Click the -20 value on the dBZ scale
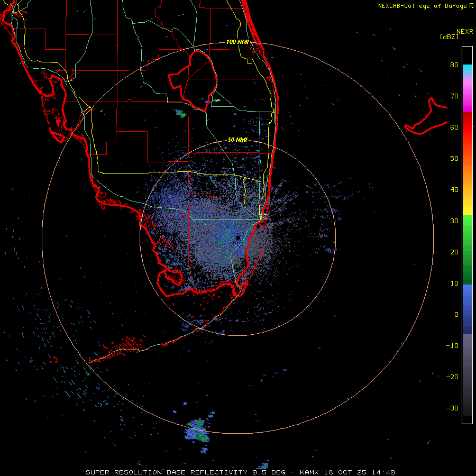The image size is (476, 476). 452,377
